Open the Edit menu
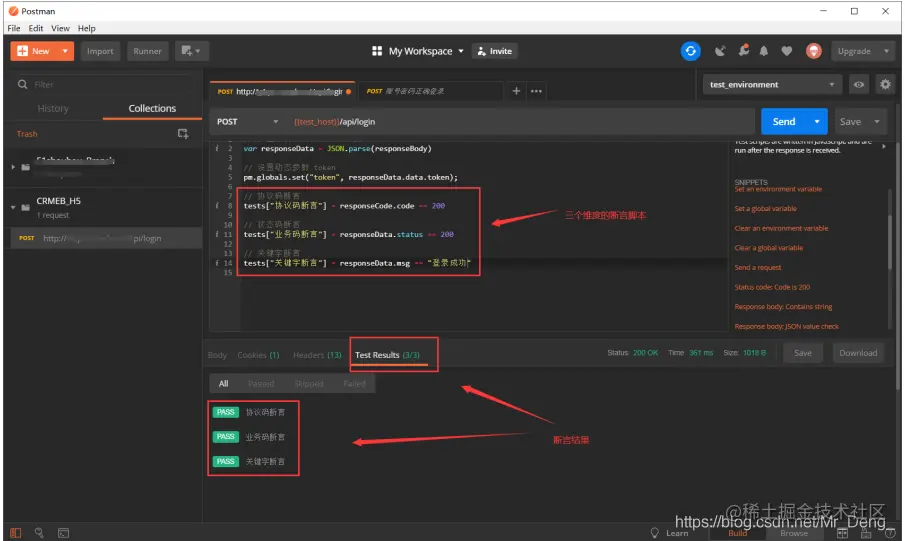Viewport: 905px width, 541px height. point(36,28)
